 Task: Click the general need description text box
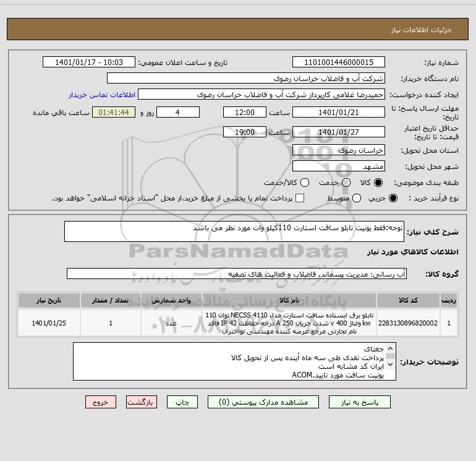234,231
